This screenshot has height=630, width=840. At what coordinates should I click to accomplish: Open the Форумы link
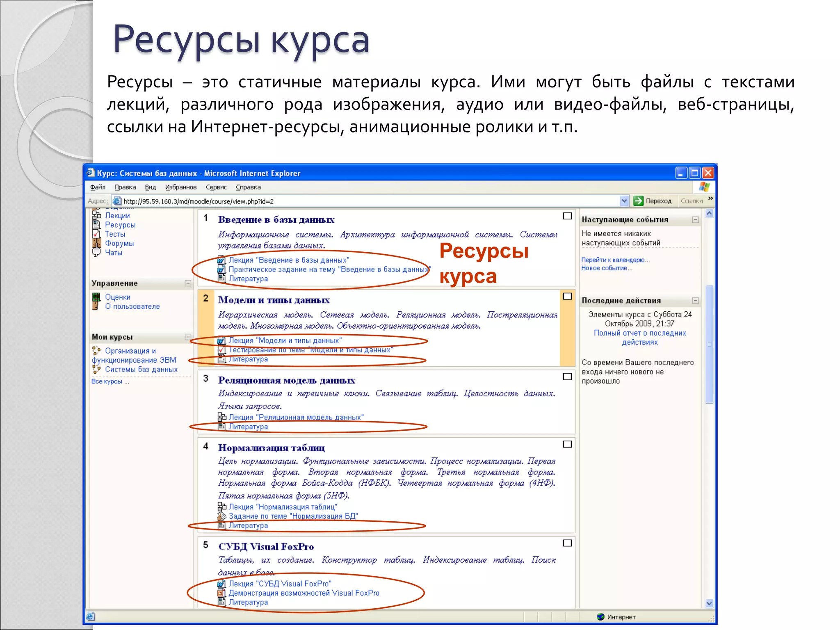click(x=119, y=243)
